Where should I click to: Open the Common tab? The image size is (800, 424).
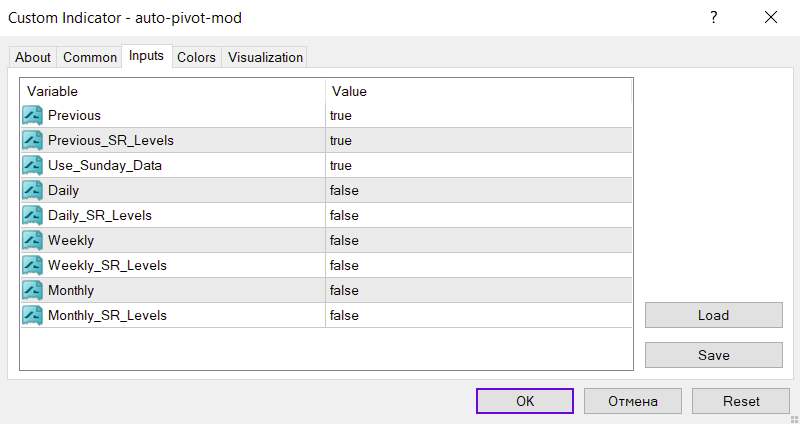[x=90, y=57]
